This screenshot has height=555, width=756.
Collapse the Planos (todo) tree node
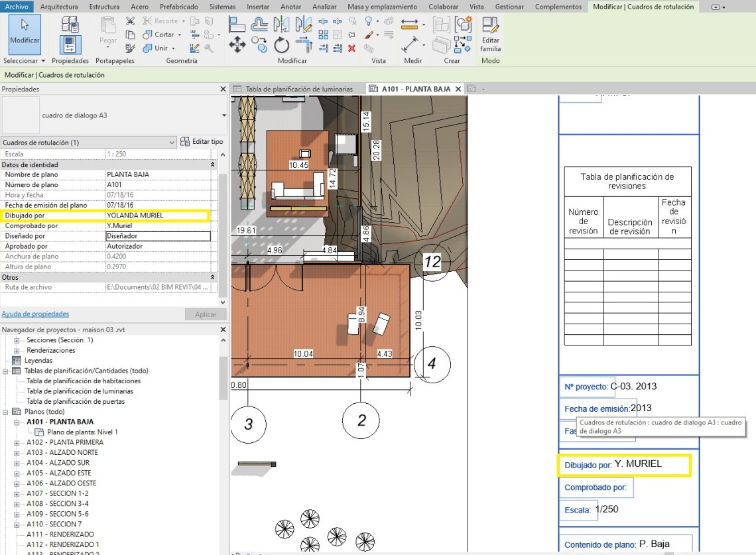6,412
